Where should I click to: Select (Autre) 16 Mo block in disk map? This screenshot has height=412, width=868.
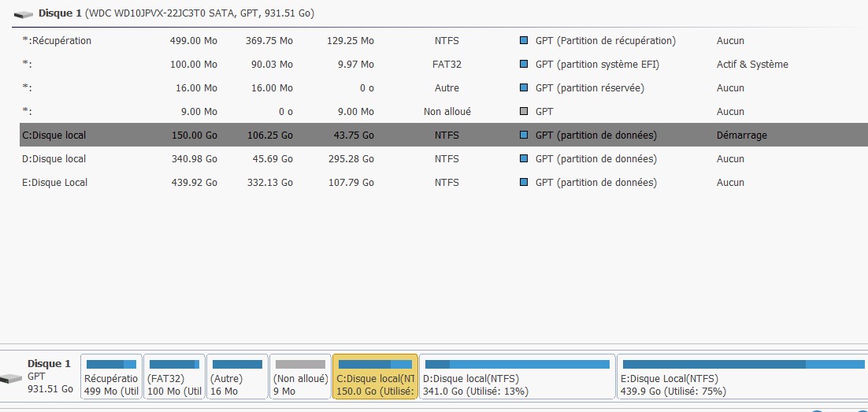point(238,377)
